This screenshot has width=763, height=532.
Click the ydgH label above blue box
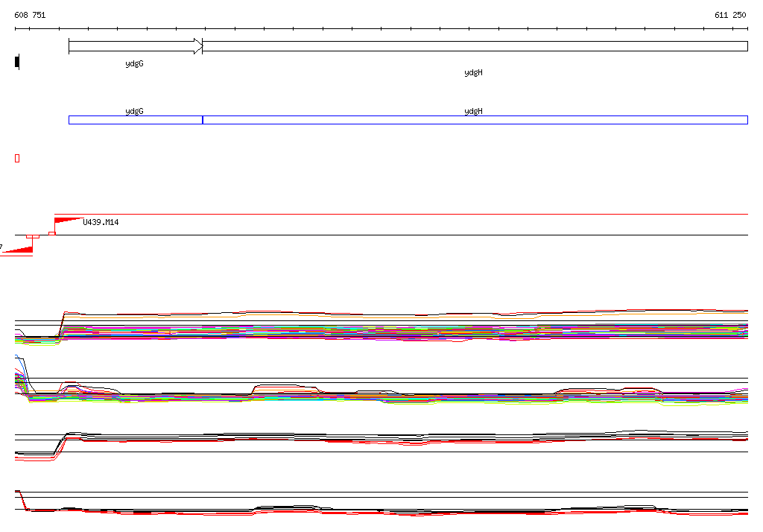pos(473,111)
